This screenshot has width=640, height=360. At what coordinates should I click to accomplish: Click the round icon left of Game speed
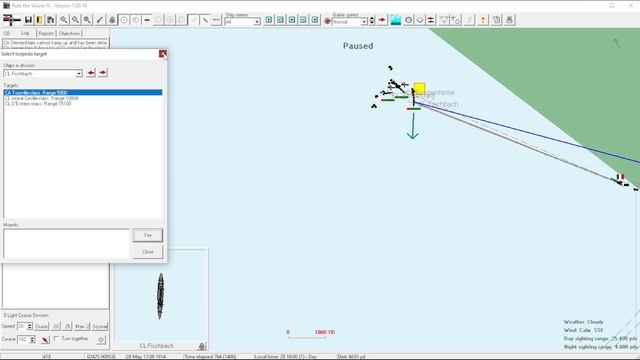pos(327,20)
